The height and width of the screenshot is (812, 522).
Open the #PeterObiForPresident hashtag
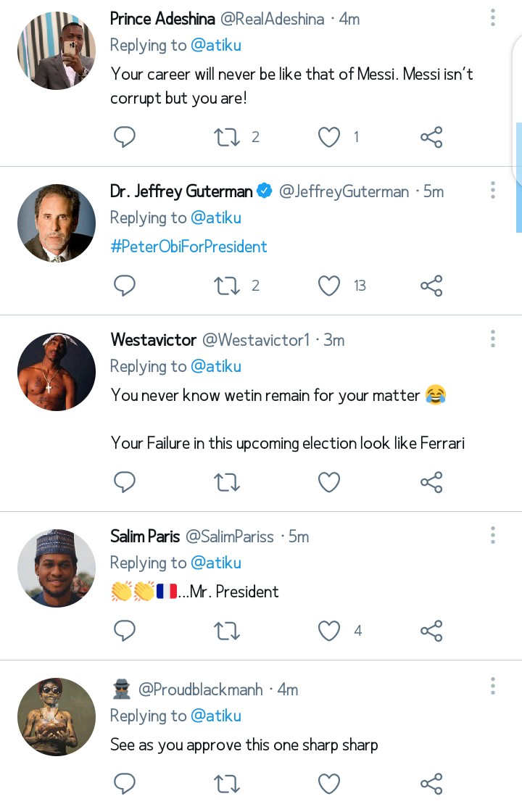pyautogui.click(x=188, y=246)
